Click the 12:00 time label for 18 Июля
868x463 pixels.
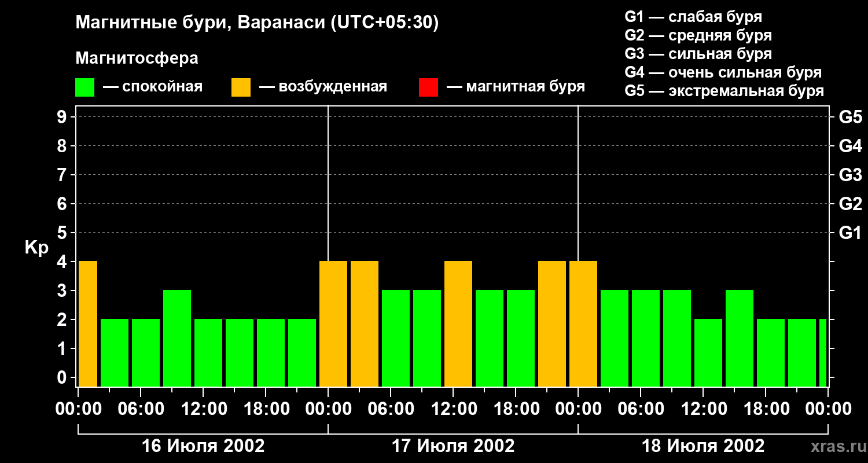pos(703,409)
